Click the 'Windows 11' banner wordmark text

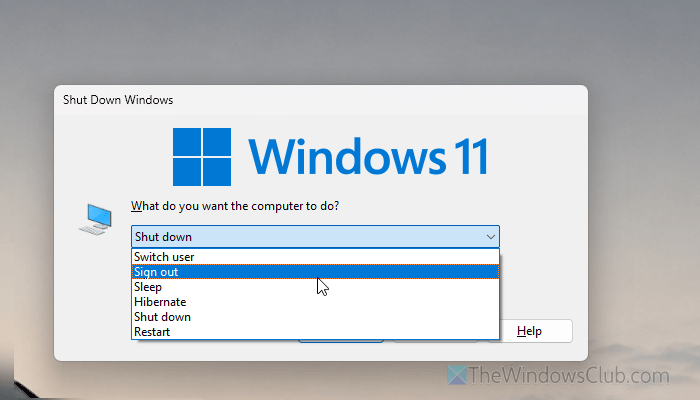pyautogui.click(x=368, y=157)
